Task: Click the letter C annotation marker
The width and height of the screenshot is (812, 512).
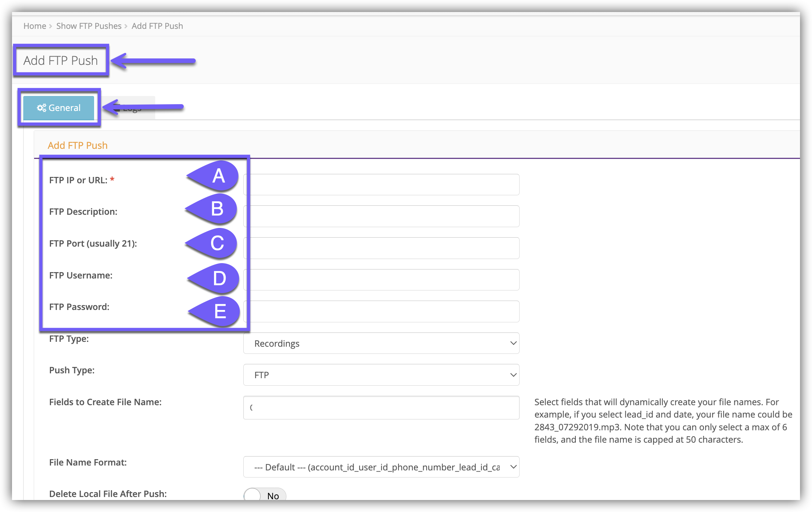Action: pos(217,243)
